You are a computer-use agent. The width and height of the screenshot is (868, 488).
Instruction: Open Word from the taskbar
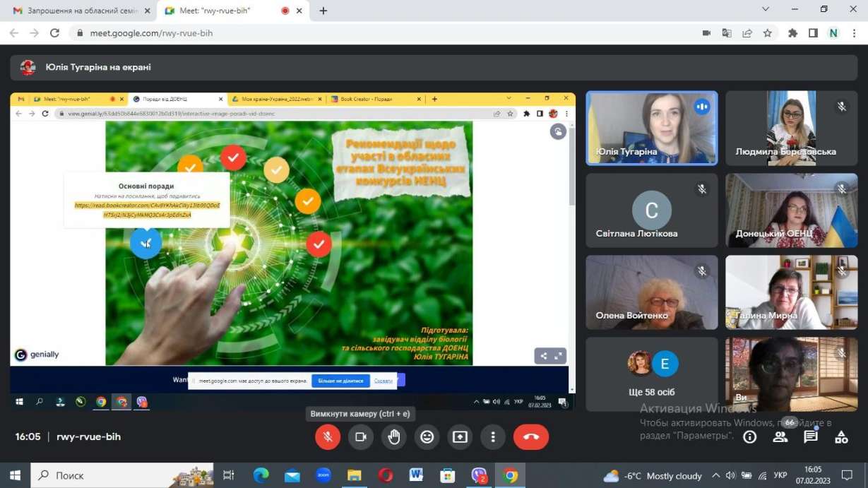pyautogui.click(x=415, y=475)
